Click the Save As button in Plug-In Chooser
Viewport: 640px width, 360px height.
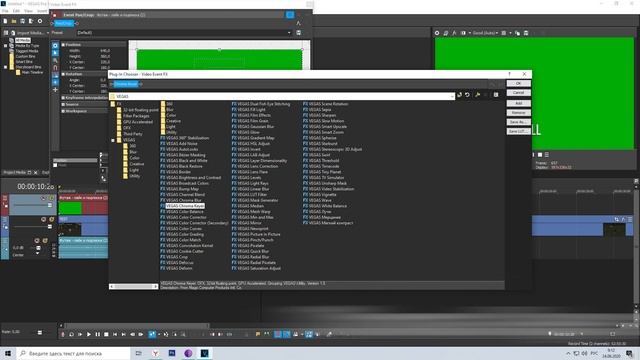point(518,122)
